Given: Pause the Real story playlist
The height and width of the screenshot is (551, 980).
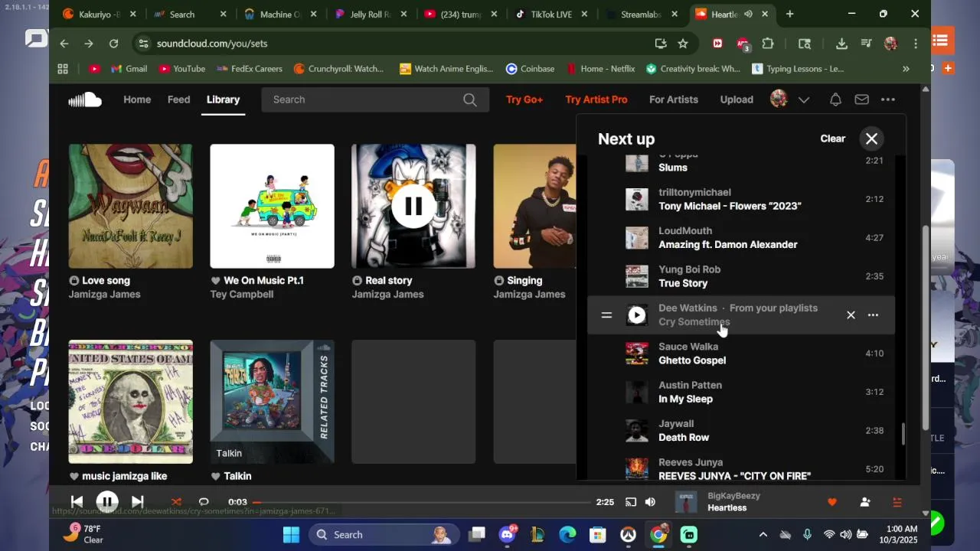Looking at the screenshot, I should 413,206.
